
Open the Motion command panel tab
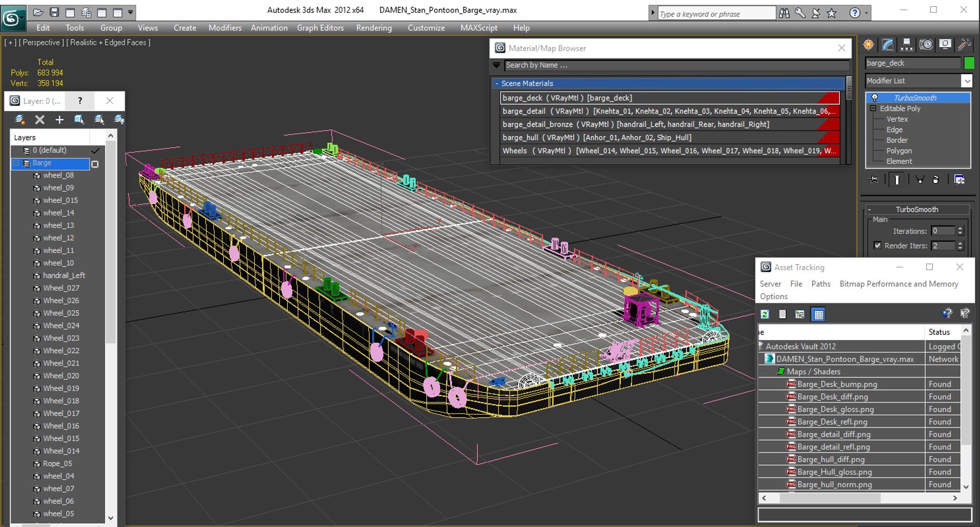pyautogui.click(x=926, y=45)
